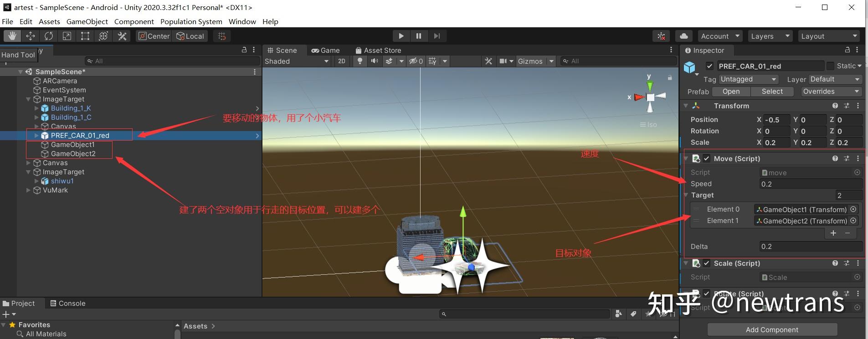
Task: Open the Window menu
Action: [x=242, y=21]
